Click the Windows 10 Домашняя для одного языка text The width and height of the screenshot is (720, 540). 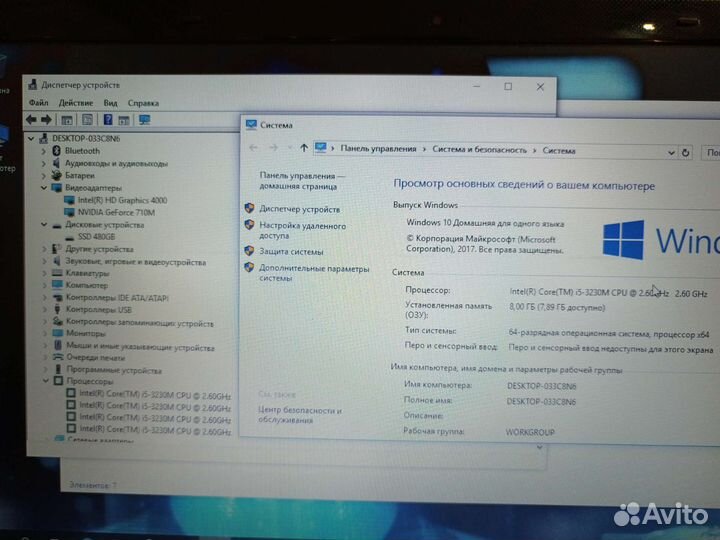(485, 223)
